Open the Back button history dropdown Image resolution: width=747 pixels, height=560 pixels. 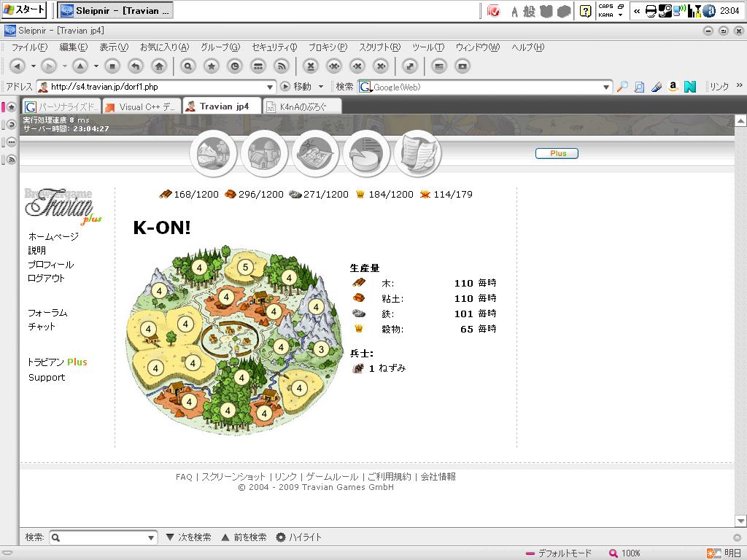pos(34,66)
